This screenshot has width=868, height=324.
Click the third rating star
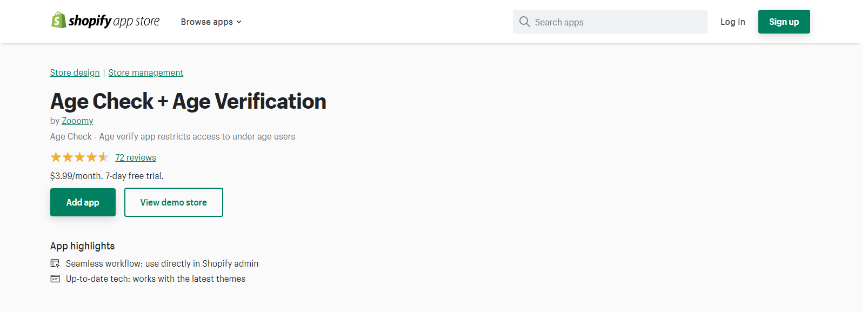79,157
